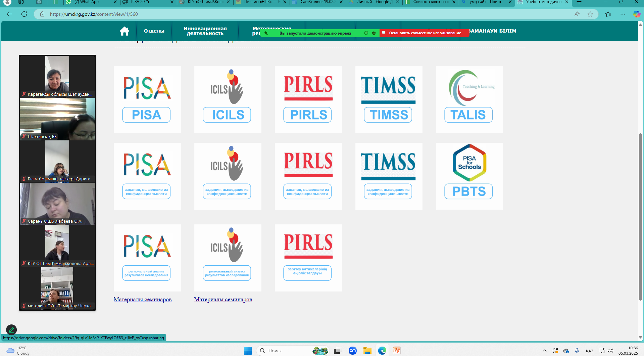This screenshot has width=644, height=356.
Task: Stop screen sharing with the red button
Action: (425, 33)
